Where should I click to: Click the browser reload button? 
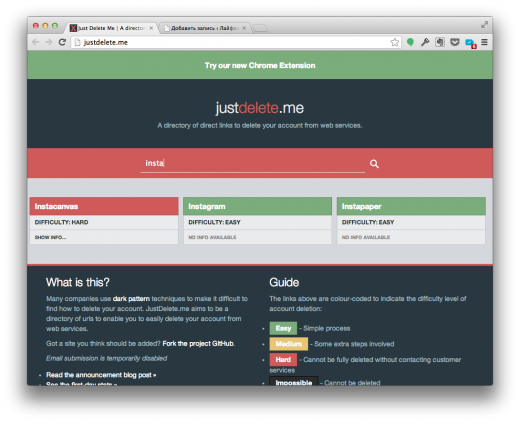62,42
